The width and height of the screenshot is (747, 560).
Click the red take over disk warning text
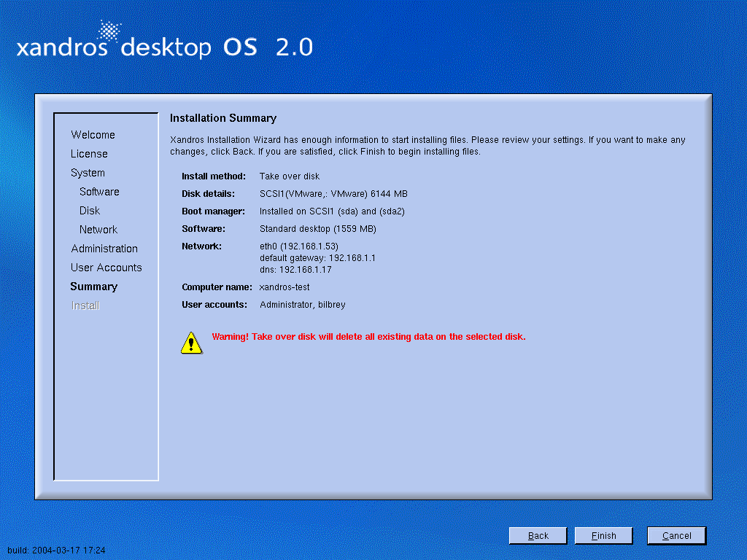pos(368,337)
